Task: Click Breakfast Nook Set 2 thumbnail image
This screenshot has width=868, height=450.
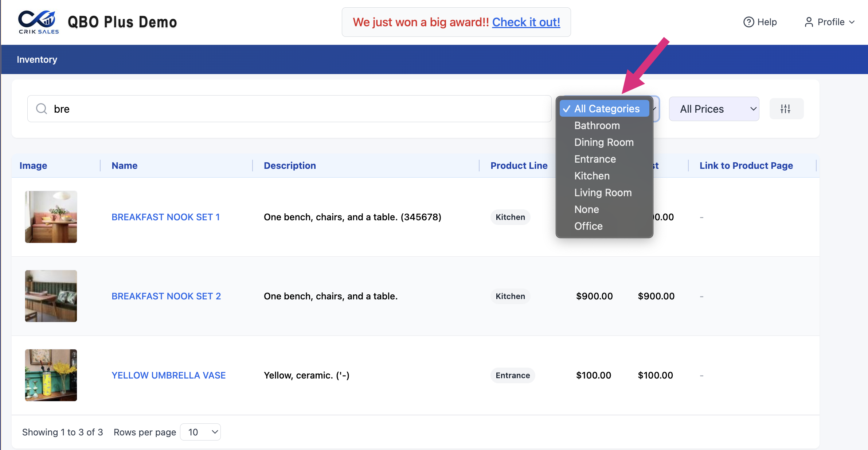Action: tap(51, 296)
